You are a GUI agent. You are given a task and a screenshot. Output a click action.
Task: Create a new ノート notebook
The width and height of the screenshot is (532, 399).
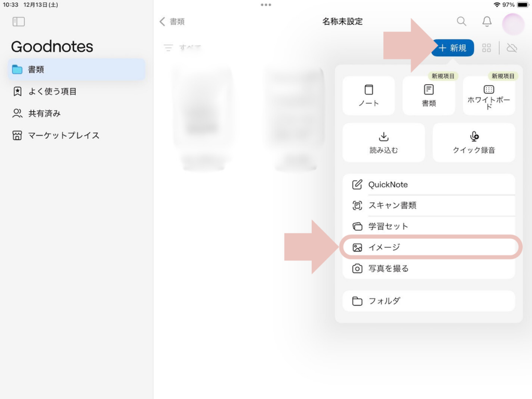(368, 96)
